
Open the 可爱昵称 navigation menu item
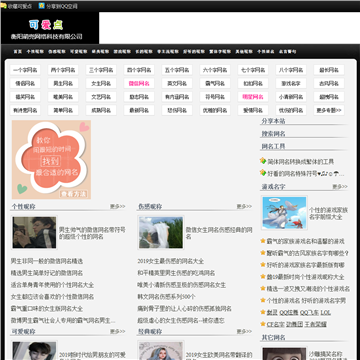79,52
